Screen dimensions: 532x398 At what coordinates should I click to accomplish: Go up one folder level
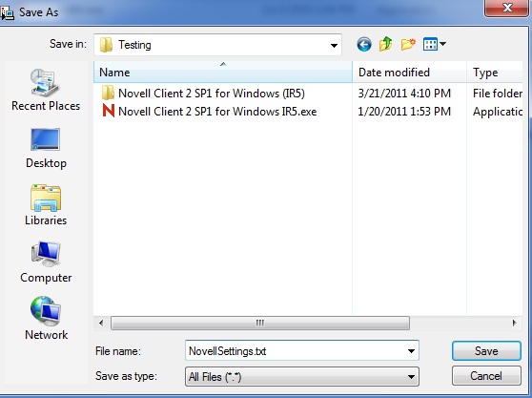(x=386, y=45)
